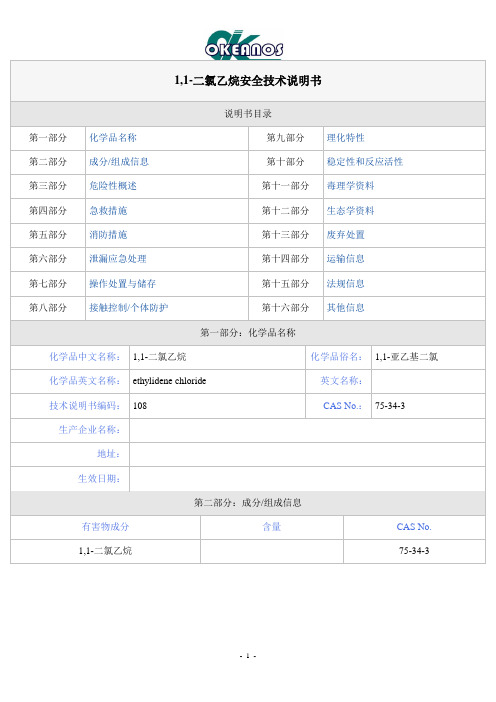
Task: Open the 法规信息 link
Action: click(x=346, y=283)
